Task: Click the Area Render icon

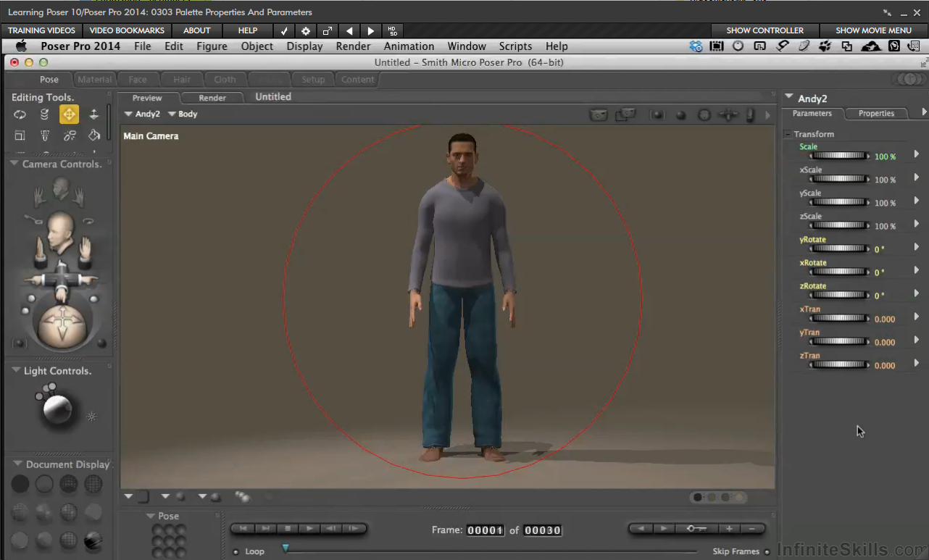Action: coord(625,114)
